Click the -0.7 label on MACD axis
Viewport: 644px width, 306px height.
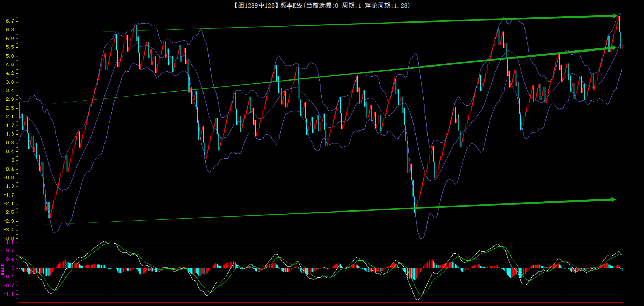click(x=9, y=286)
